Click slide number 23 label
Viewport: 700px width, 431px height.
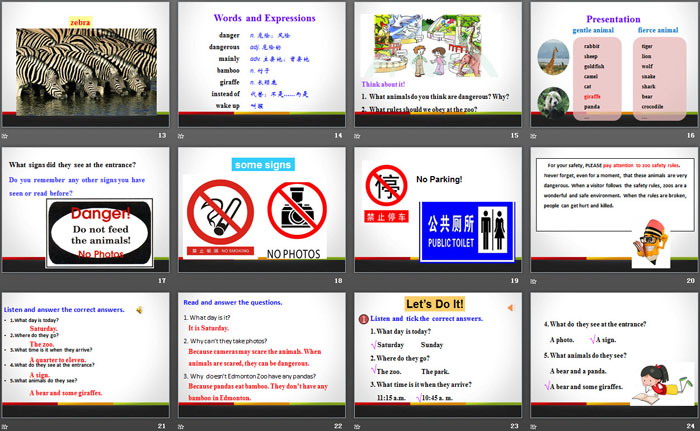pyautogui.click(x=514, y=426)
